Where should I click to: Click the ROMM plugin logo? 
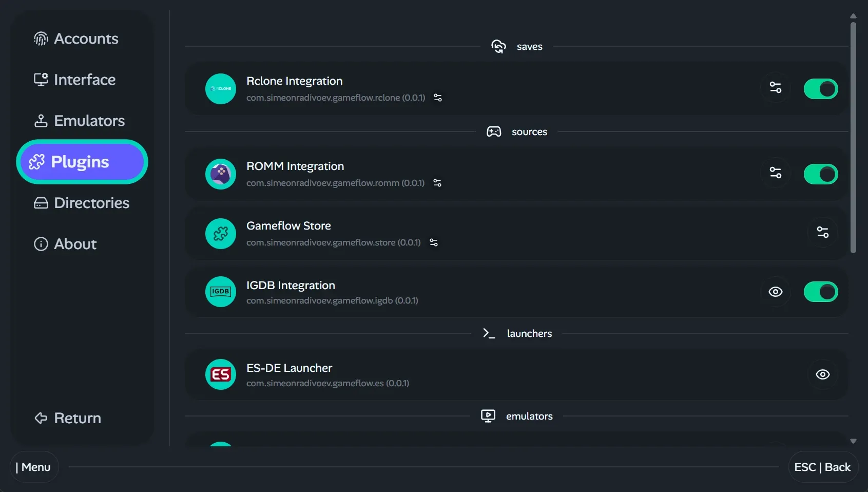[221, 174]
